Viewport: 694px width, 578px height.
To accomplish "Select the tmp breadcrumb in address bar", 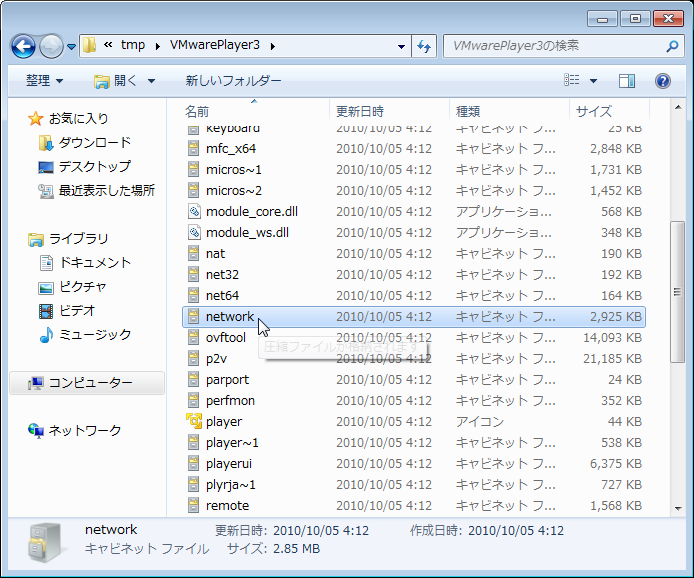I will (133, 45).
